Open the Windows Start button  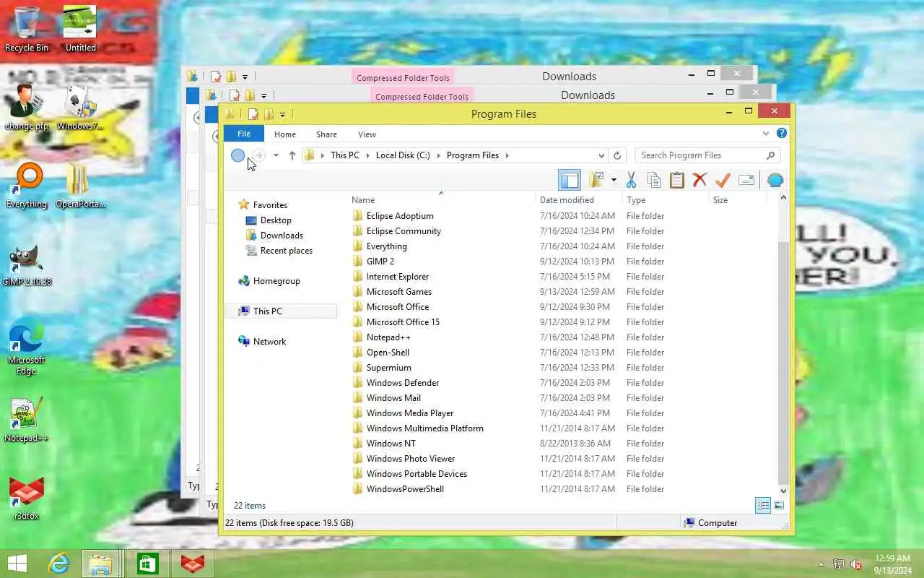click(17, 564)
